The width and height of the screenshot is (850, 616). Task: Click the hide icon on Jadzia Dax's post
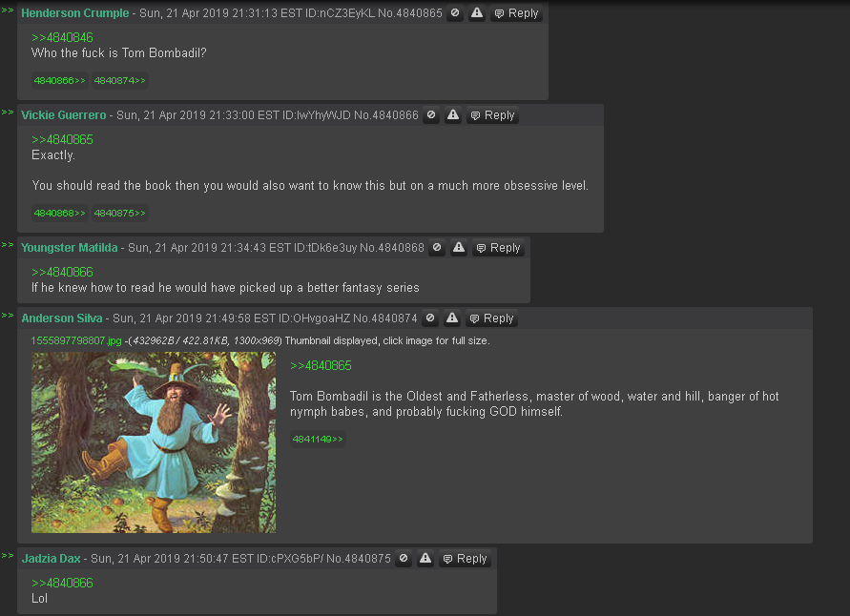coord(404,559)
